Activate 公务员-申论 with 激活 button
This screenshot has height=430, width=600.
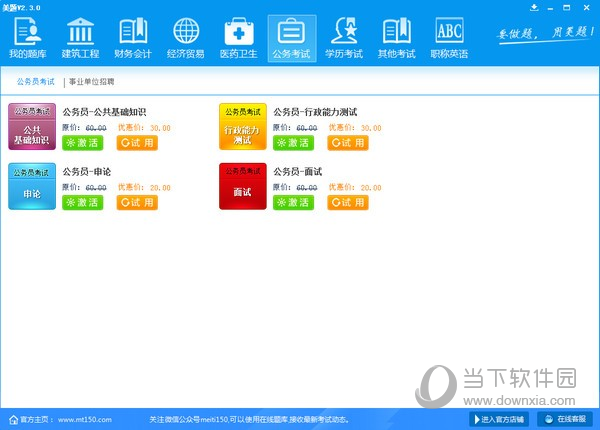tap(83, 202)
